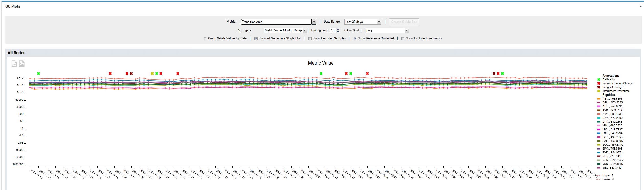
Task: Click the YDS..., 739.3615 legend label
Action: (x=613, y=164)
